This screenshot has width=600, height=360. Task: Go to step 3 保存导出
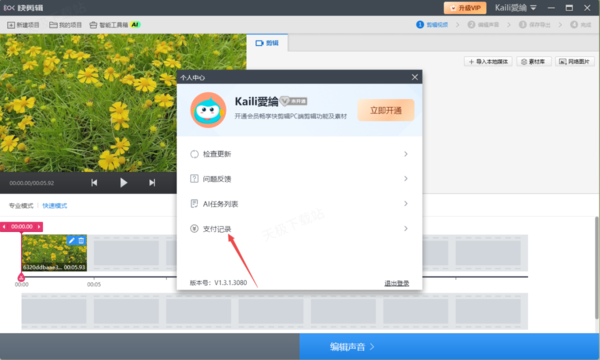click(535, 24)
